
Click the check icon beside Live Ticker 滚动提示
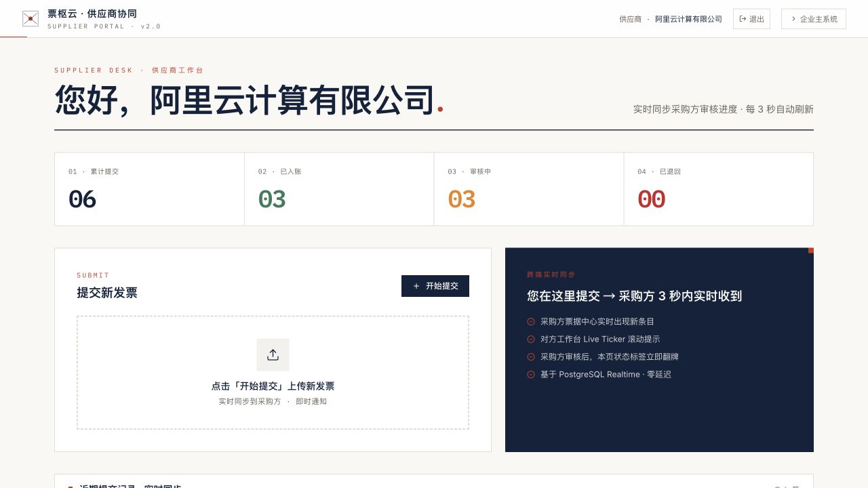(x=531, y=340)
